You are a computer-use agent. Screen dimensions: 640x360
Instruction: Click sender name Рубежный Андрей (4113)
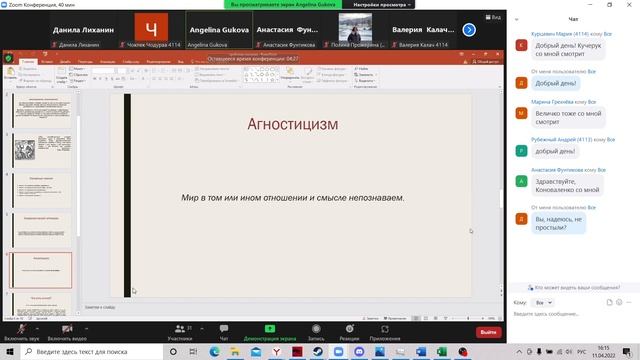point(561,140)
